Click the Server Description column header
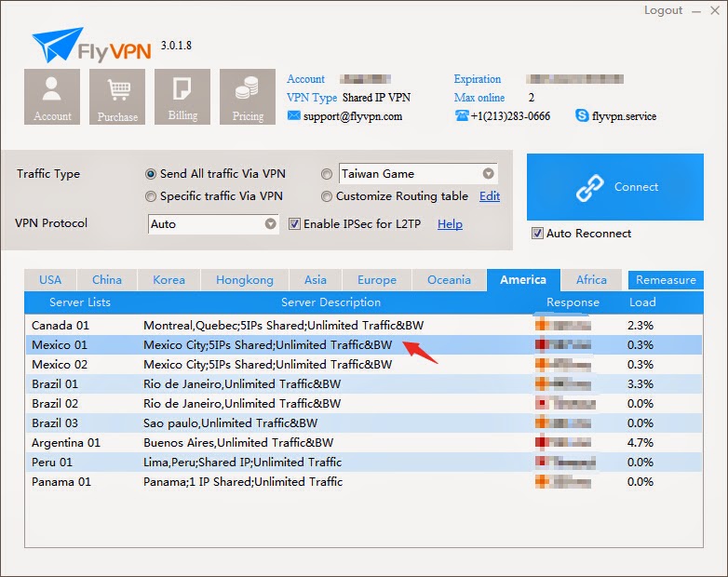Screen dimensions: 728x577 point(330,302)
